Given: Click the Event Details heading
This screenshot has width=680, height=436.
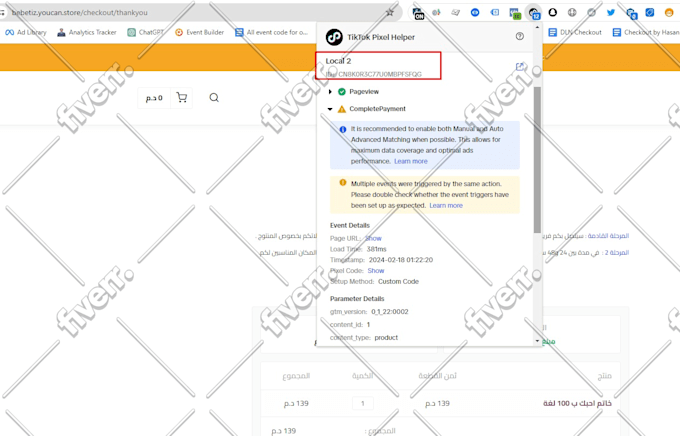Looking at the screenshot, I should (x=350, y=225).
